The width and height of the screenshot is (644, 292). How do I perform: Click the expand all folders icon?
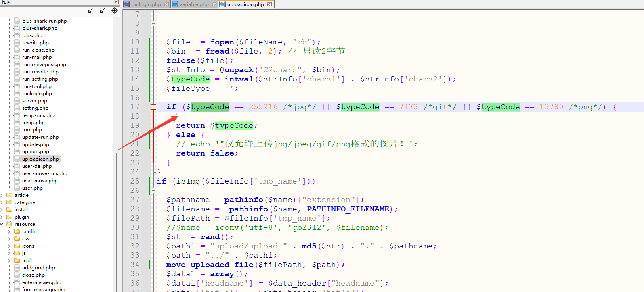coord(90,10)
